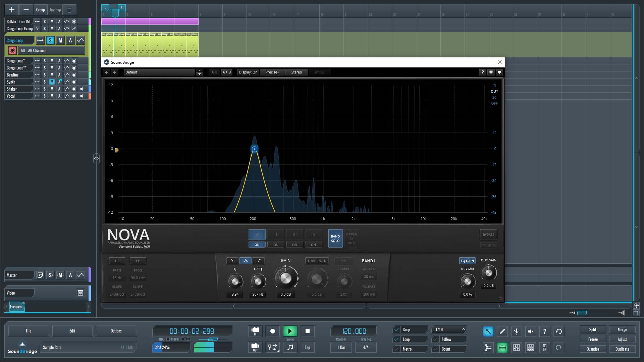Click the Record button in transport
The width and height of the screenshot is (644, 362).
pos(272,331)
